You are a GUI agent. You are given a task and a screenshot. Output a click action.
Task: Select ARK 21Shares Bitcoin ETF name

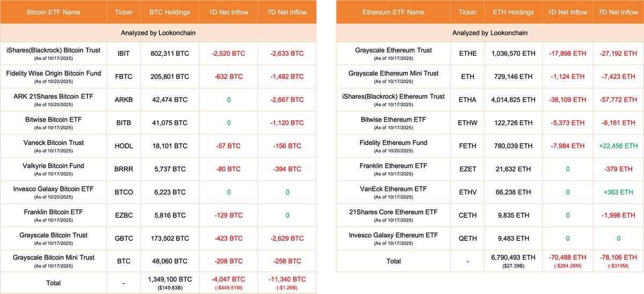tap(54, 97)
